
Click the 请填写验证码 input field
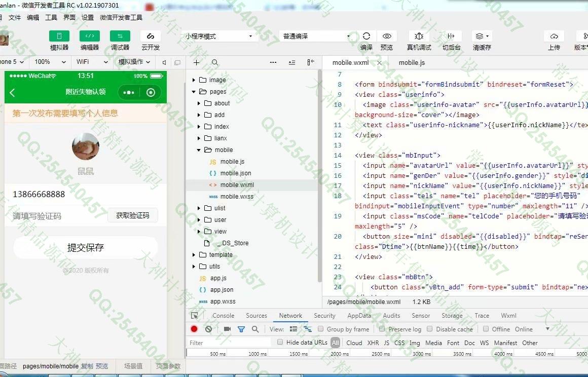(58, 216)
